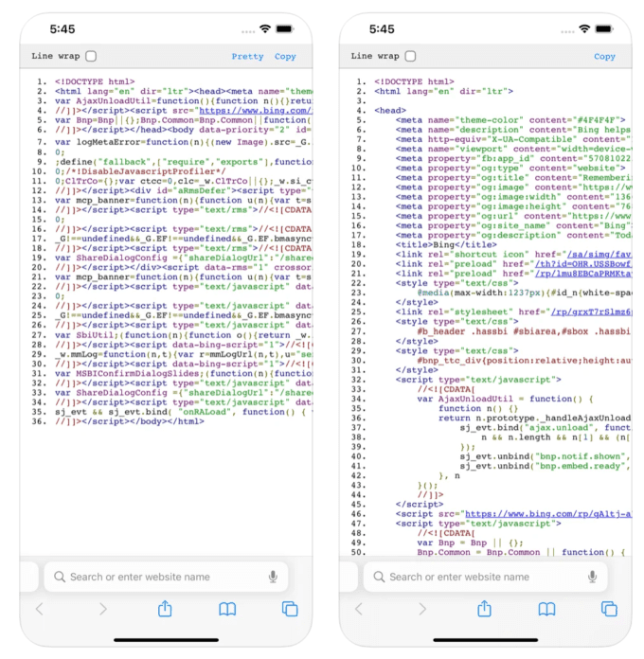Tap back arrow in left phone toolbar
Viewport: 644px width, 659px height.
click(40, 609)
